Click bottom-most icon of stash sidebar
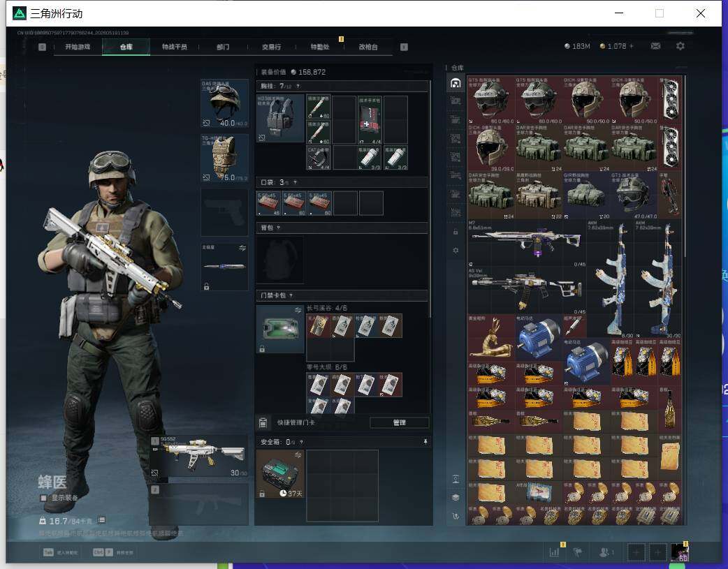The width and height of the screenshot is (728, 569). pyautogui.click(x=456, y=516)
